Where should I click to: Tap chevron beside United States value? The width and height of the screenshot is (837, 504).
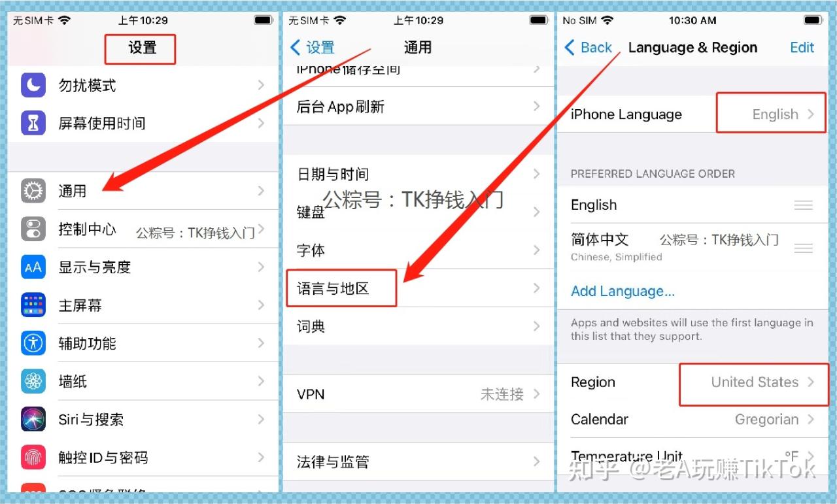pos(811,382)
